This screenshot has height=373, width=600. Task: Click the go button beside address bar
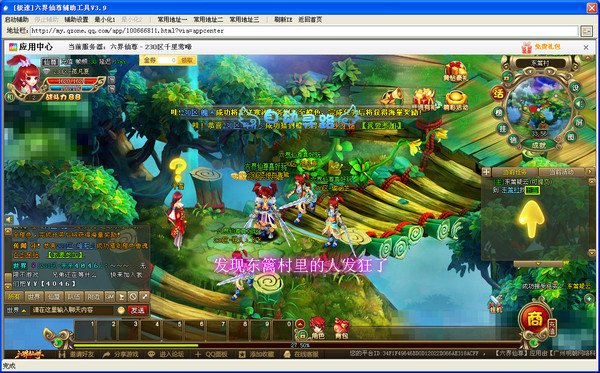pos(587,31)
